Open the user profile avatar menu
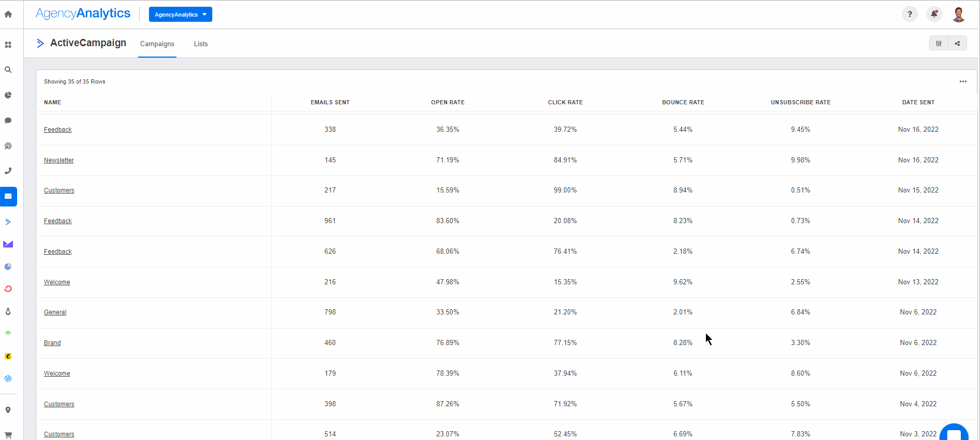Image resolution: width=980 pixels, height=440 pixels. pyautogui.click(x=958, y=15)
